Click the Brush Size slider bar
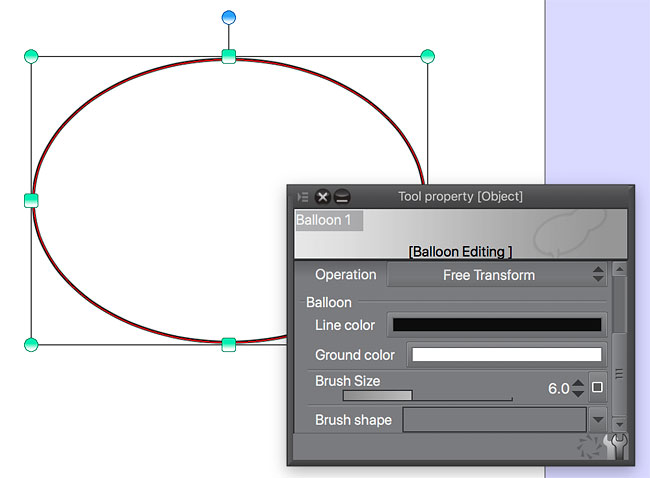 pyautogui.click(x=428, y=396)
